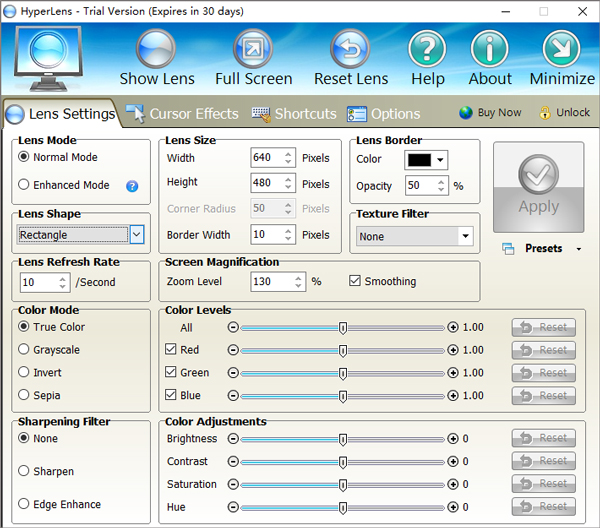Image resolution: width=600 pixels, height=528 pixels.
Task: Select Grayscale color mode
Action: (x=25, y=350)
